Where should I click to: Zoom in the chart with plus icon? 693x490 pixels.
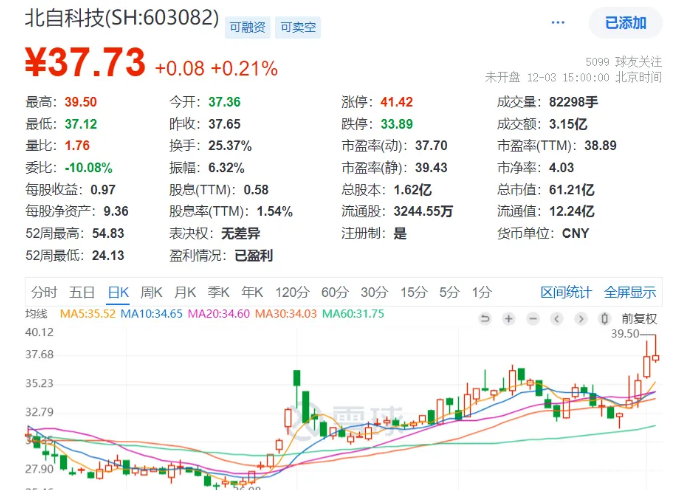point(509,319)
